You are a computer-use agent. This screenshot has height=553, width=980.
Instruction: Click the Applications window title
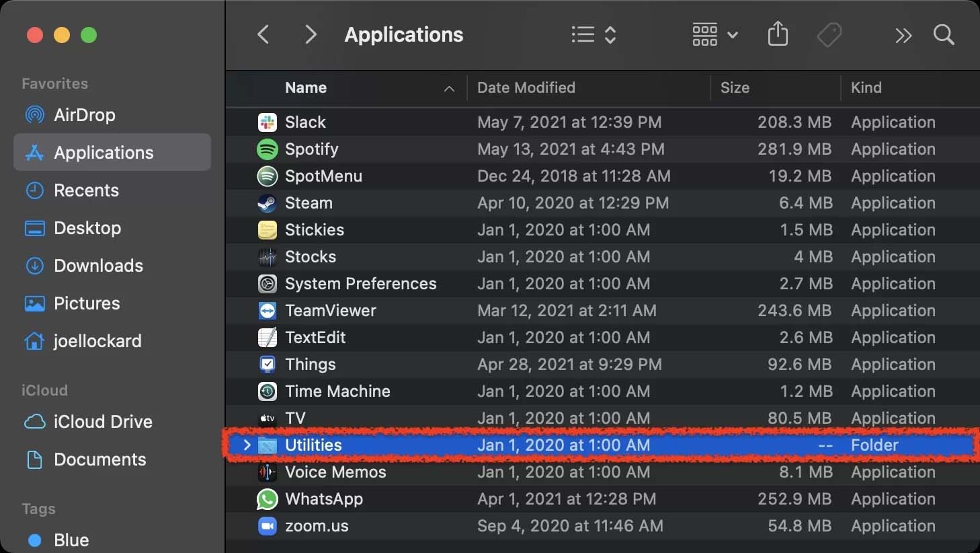click(404, 34)
